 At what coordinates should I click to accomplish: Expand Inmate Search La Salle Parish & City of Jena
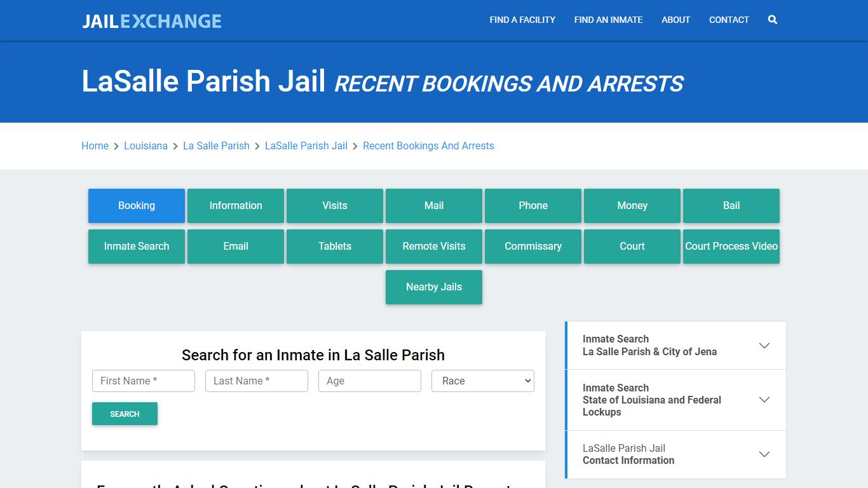click(x=676, y=345)
